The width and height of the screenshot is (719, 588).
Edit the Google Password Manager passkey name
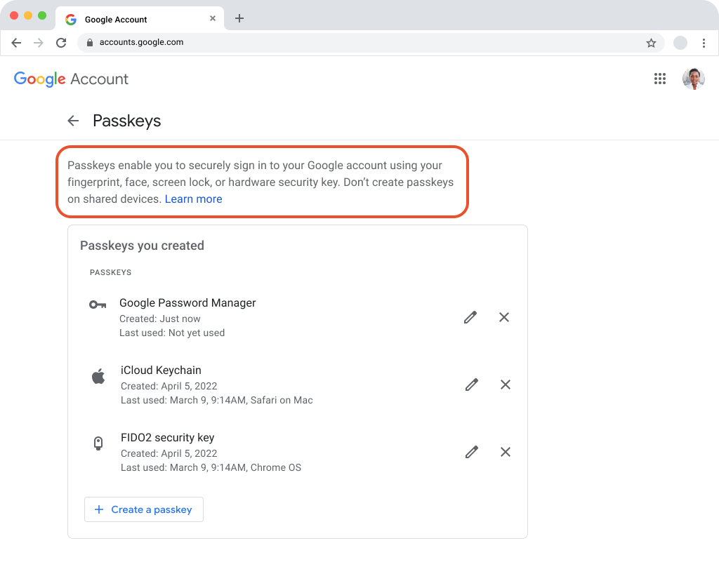point(470,317)
